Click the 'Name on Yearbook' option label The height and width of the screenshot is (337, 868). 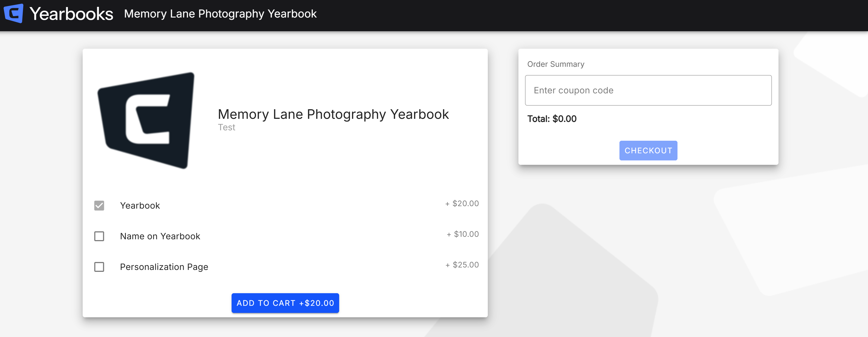160,236
